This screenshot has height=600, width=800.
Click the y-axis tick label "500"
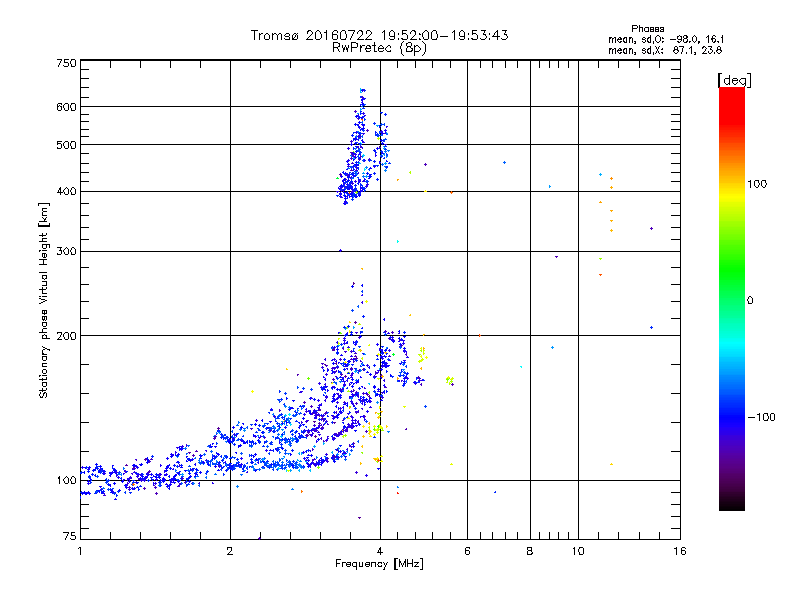coord(67,145)
